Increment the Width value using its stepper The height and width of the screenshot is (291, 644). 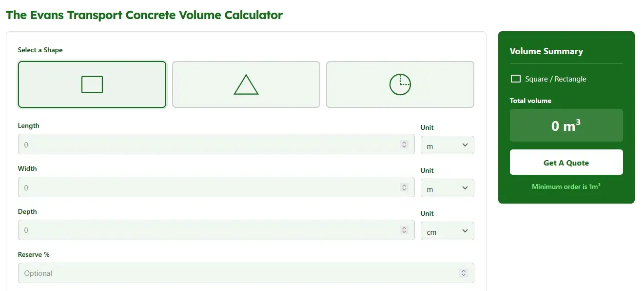(x=404, y=185)
